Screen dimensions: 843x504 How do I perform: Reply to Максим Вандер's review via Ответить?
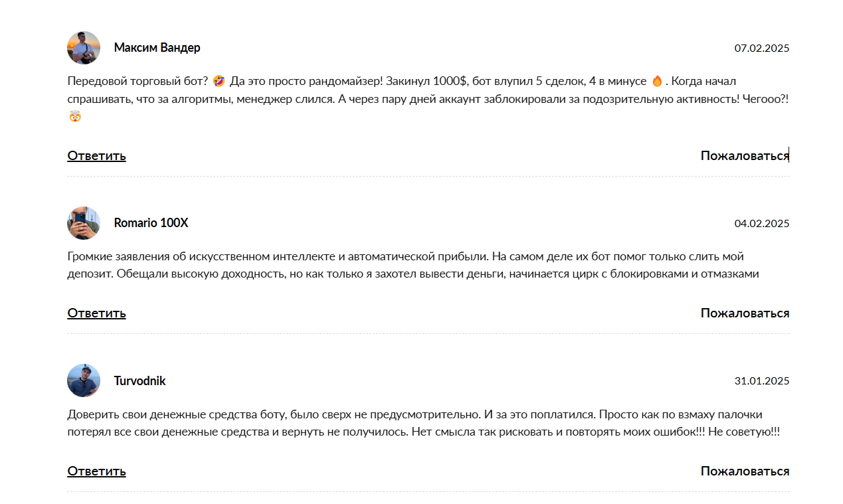96,155
